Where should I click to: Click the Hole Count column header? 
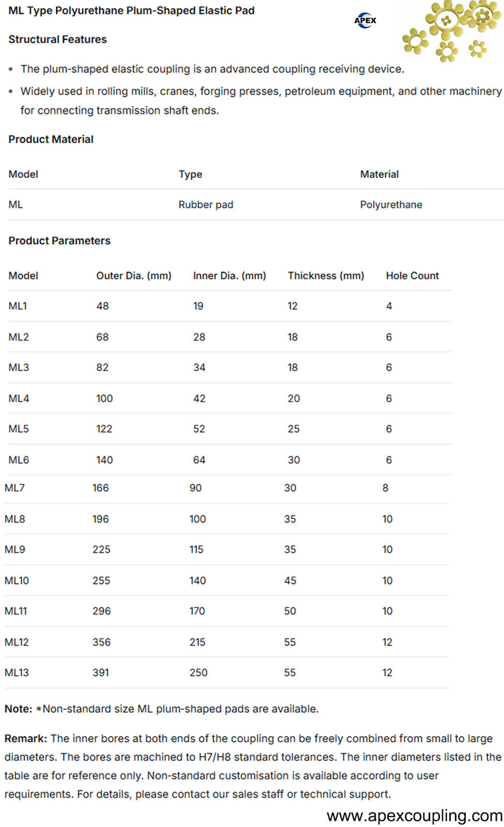(412, 275)
